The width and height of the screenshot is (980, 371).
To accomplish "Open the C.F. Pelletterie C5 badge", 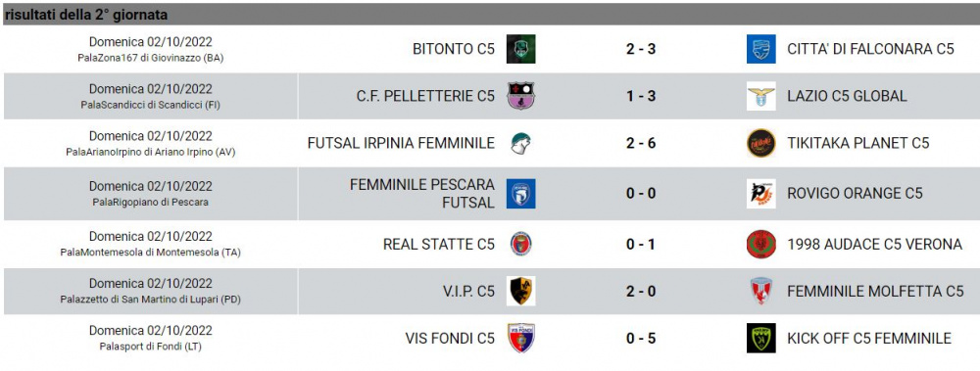I will click(x=520, y=96).
